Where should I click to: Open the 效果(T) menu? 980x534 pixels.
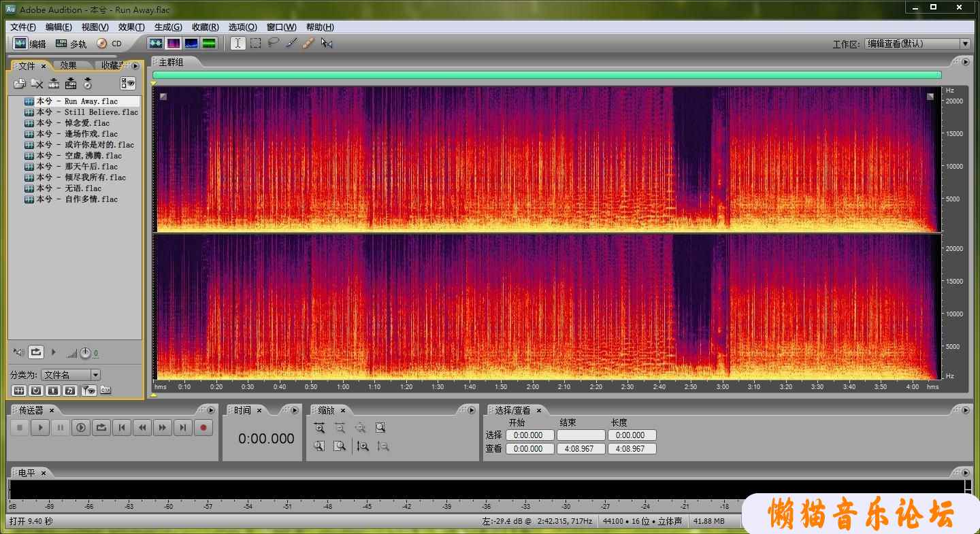tap(131, 27)
